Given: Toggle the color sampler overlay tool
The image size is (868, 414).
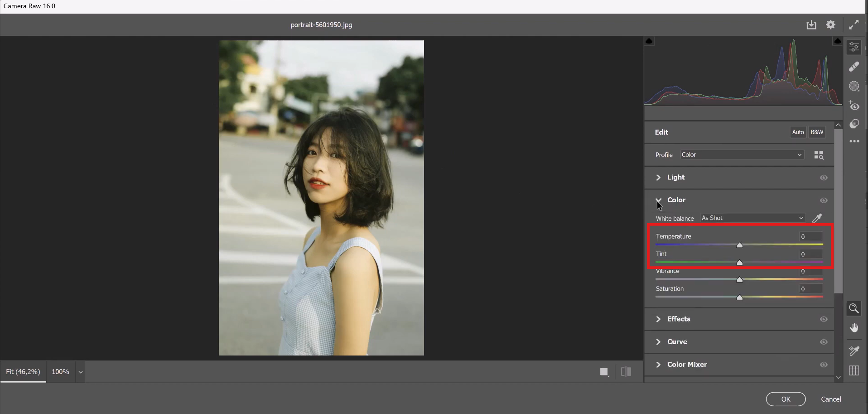Looking at the screenshot, I should 854,351.
